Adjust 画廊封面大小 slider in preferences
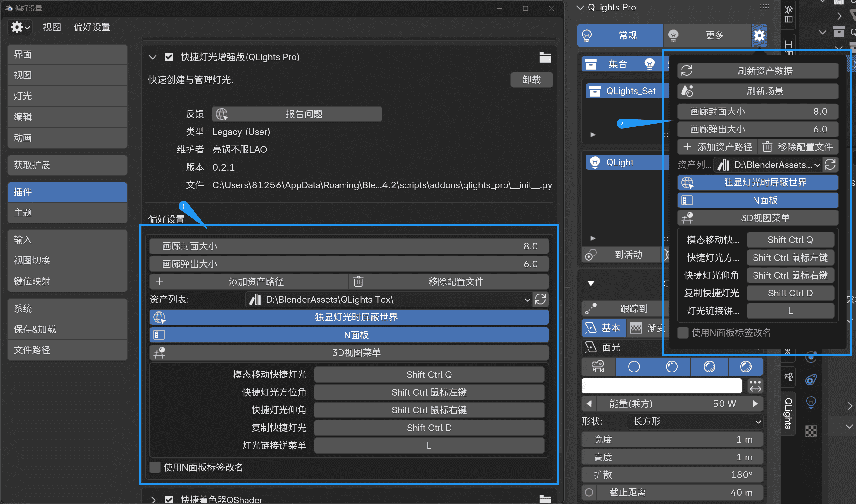This screenshot has height=504, width=856. click(x=349, y=246)
